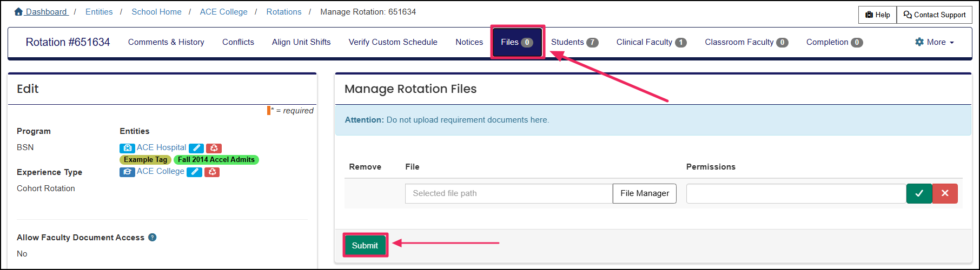Click the help icon for Faculty Document Access
The width and height of the screenshot is (980, 270).
(153, 237)
